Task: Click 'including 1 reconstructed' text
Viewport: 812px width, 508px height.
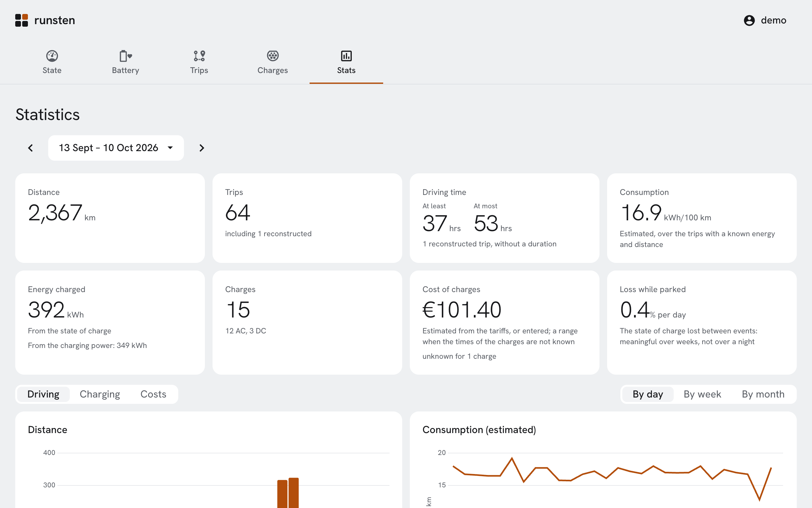Action: [268, 233]
